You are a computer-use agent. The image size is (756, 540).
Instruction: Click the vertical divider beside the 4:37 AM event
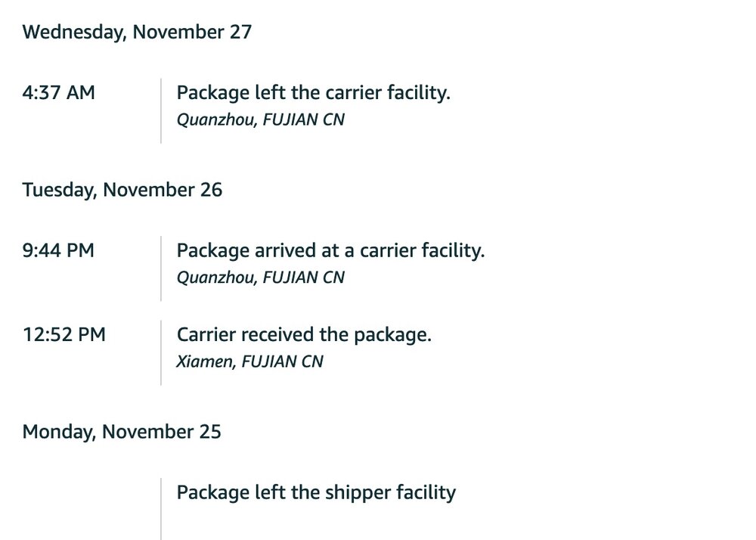[x=161, y=110]
